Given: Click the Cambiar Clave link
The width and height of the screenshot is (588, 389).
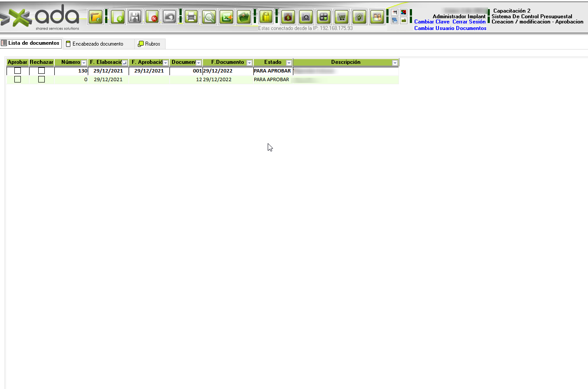Looking at the screenshot, I should pos(432,22).
